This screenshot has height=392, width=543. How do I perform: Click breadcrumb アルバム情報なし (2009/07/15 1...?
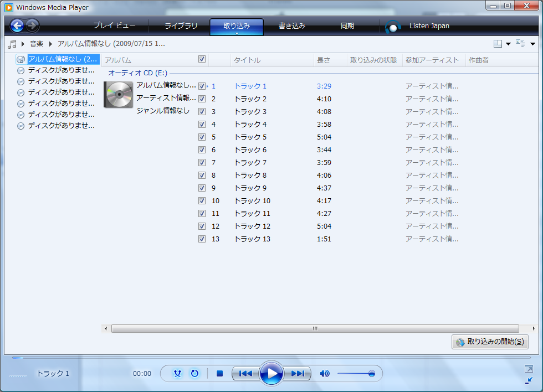click(x=111, y=44)
